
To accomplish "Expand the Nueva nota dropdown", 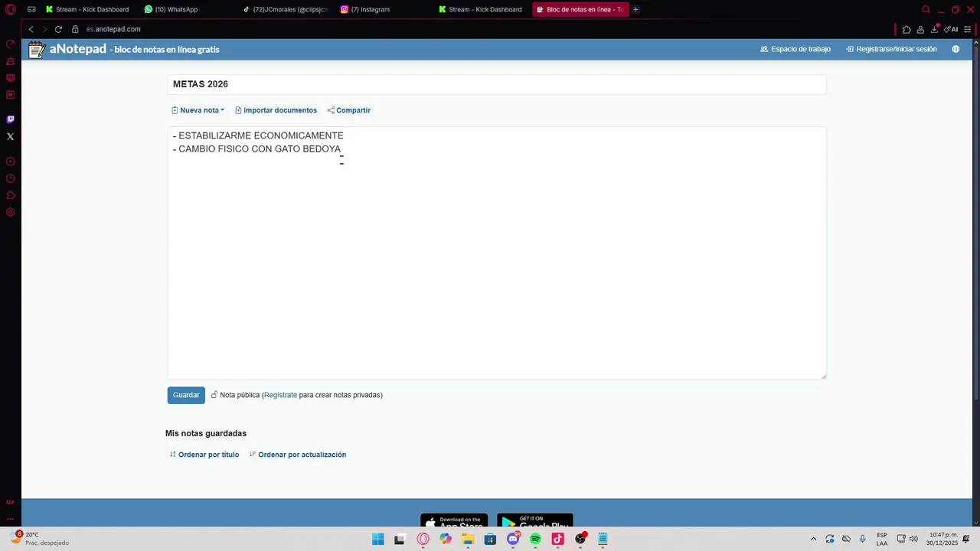I will (x=198, y=110).
